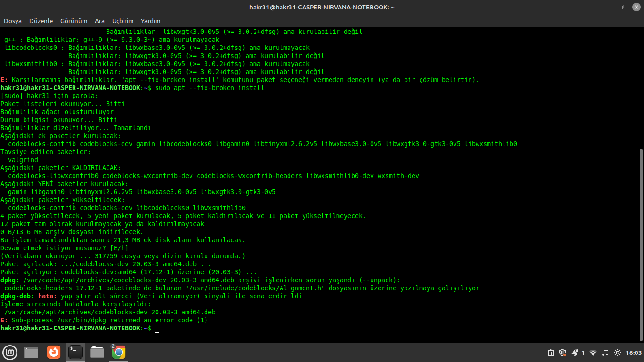Open the Wi-Fi network tray icon
The width and height of the screenshot is (644, 362).
tap(593, 353)
